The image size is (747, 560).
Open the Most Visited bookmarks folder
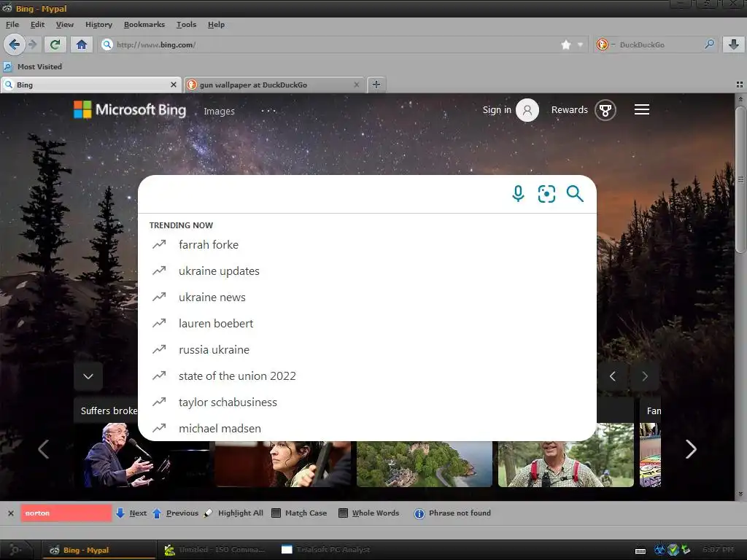pos(33,66)
